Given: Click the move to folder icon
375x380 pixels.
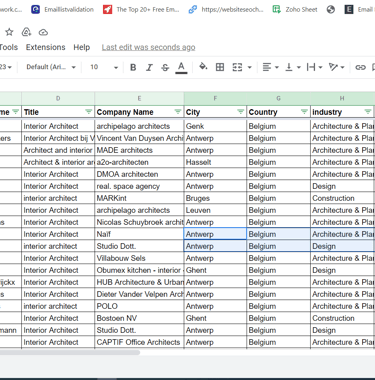Looking at the screenshot, I should click(x=26, y=32).
